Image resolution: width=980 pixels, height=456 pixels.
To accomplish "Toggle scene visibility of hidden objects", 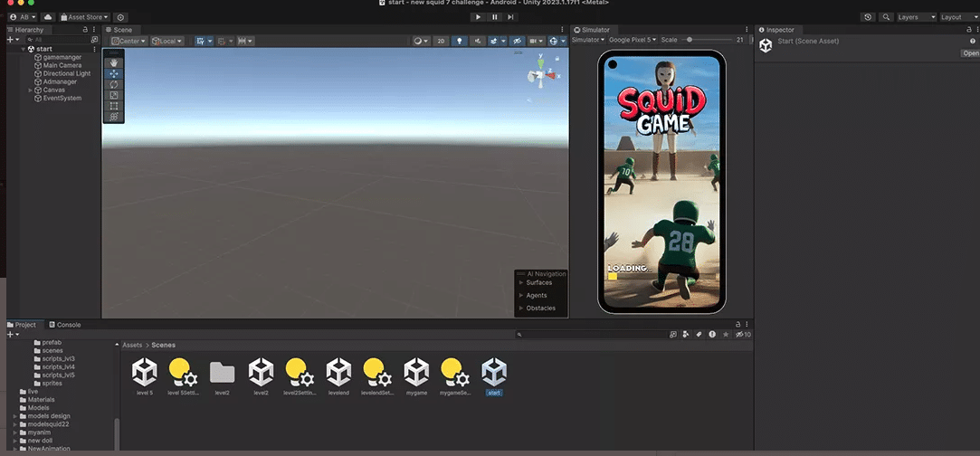I will pos(517,41).
